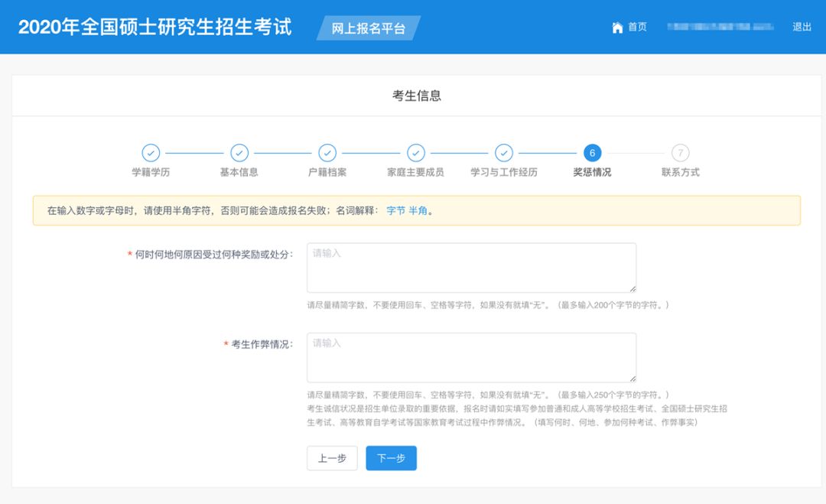Click the highlighted step 6 circle 奖惩情况
The image size is (826, 504).
point(592,152)
